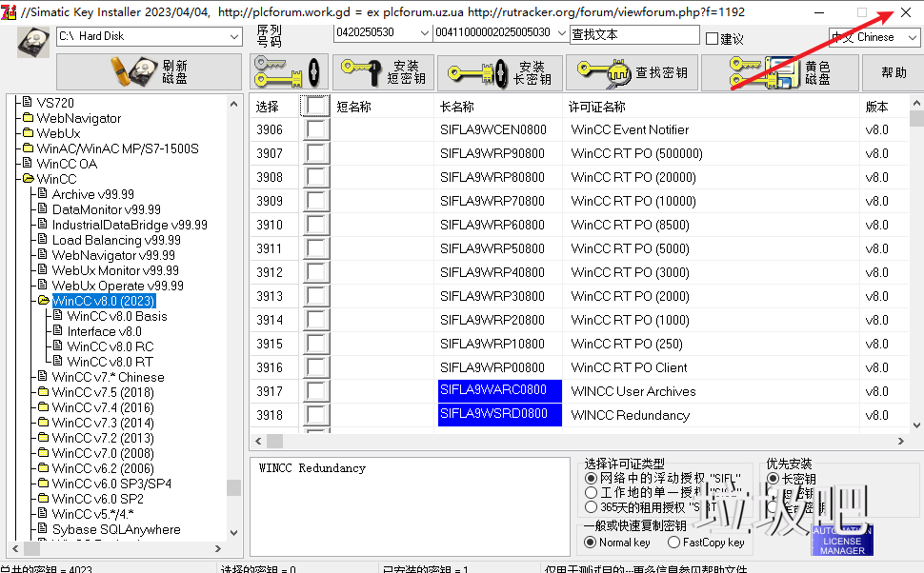This screenshot has height=573, width=924.
Task: Choose 365天的租用授权 license type
Action: click(x=592, y=508)
